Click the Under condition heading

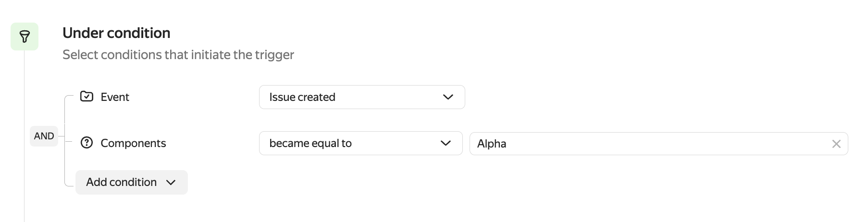coord(116,33)
